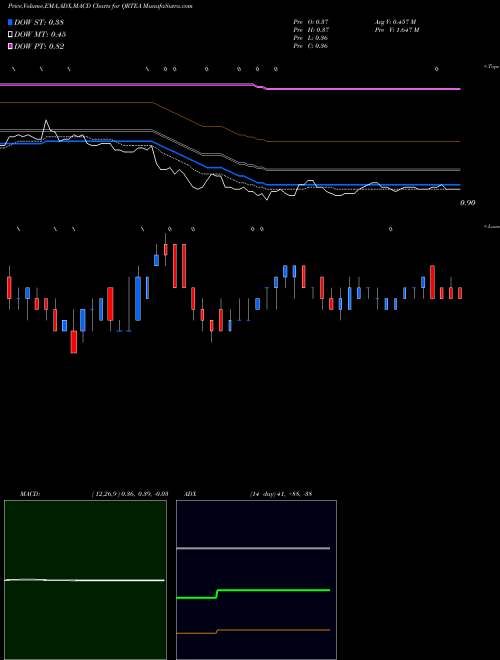Image resolution: width=500 pixels, height=660 pixels.
Task: Click the grey line in ADX panel
Action: tap(253, 548)
